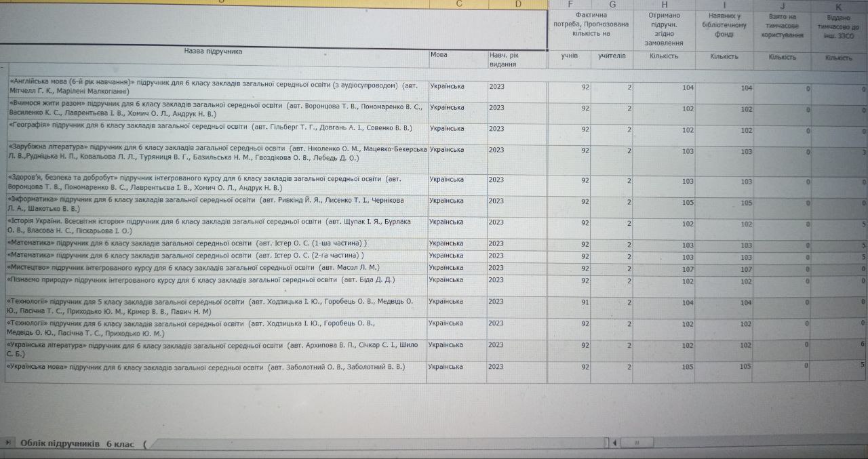Viewport: 868px width, 459px height.
Task: Select column C header
Action: click(x=459, y=5)
